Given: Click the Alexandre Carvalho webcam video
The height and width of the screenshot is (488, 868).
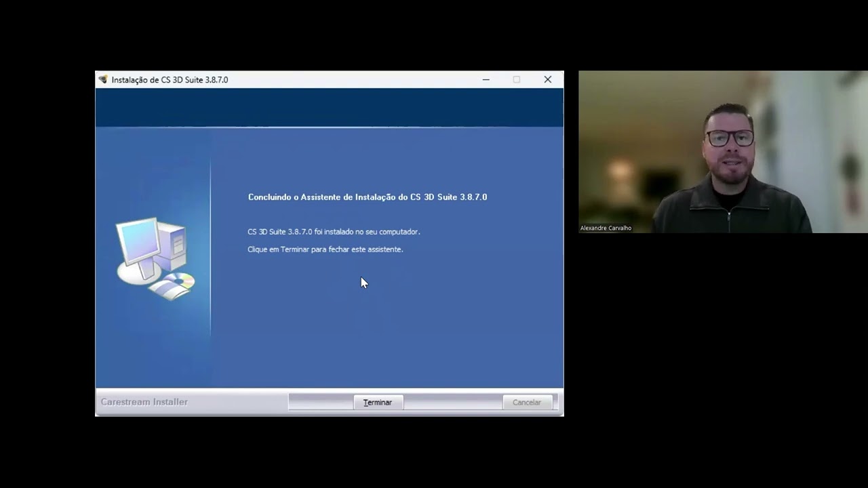Looking at the screenshot, I should [723, 152].
